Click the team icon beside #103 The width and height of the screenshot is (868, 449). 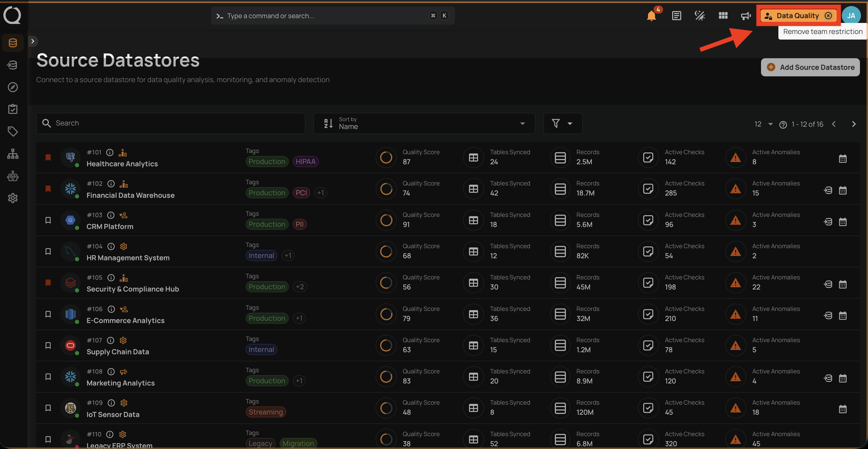point(123,215)
